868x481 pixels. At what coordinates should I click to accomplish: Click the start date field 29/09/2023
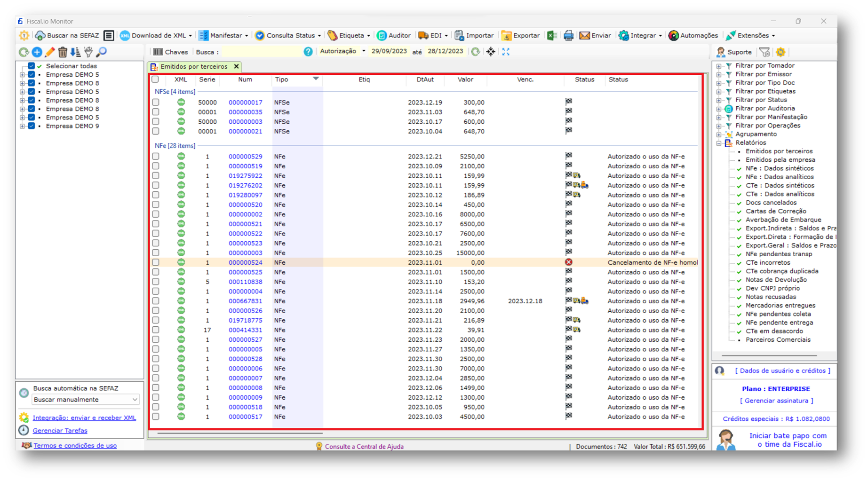pos(389,51)
